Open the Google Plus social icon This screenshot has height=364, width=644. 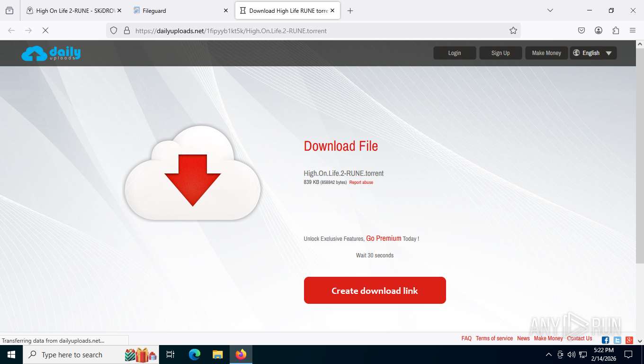click(629, 340)
